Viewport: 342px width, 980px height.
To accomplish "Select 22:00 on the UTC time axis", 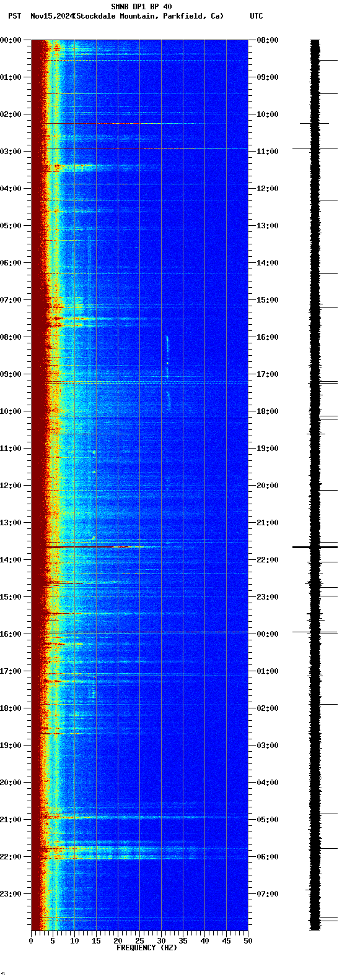I will [267, 560].
